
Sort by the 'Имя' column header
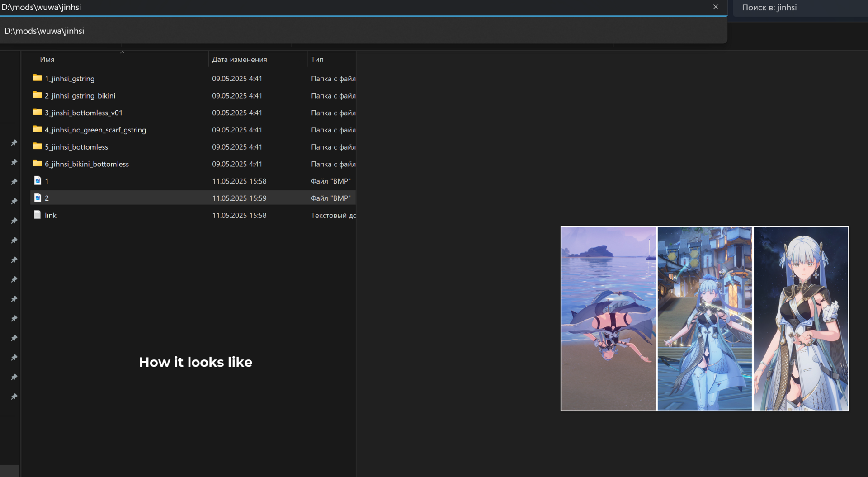[x=47, y=59]
